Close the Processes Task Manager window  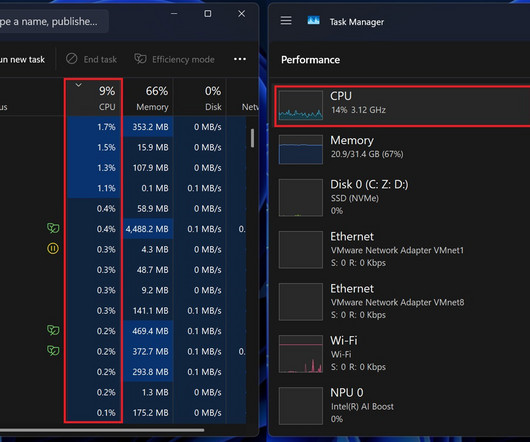pos(241,14)
